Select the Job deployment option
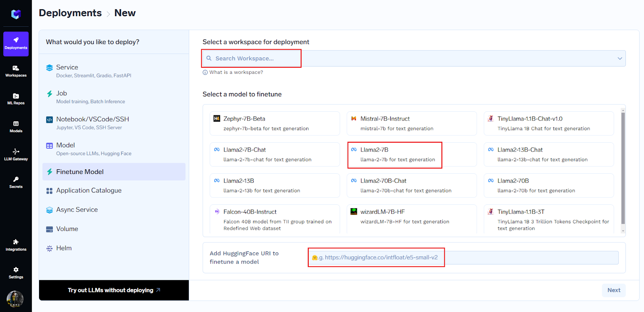This screenshot has height=312, width=644. [x=114, y=97]
